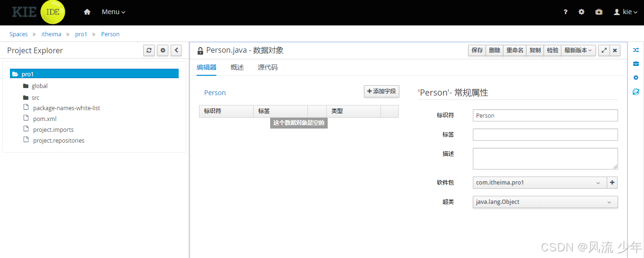Open project.imports file

[x=53, y=130]
